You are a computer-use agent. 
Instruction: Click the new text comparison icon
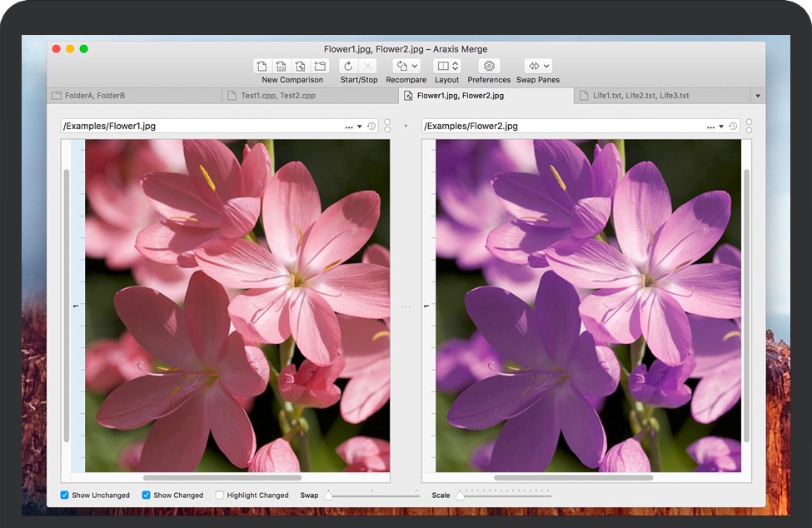tap(262, 66)
